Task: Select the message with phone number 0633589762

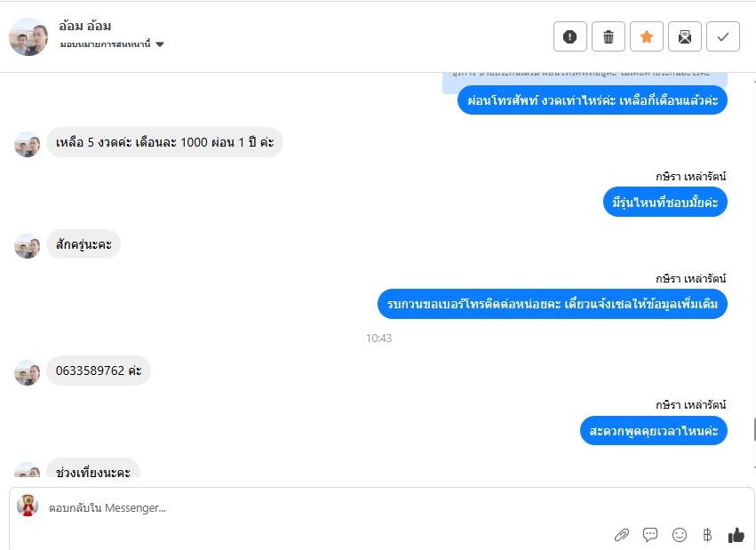Action: pyautogui.click(x=99, y=371)
